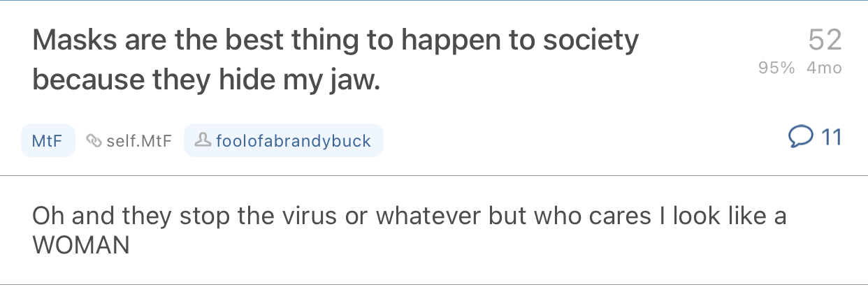
Task: Click the comment speech bubble icon
Action: point(800,138)
